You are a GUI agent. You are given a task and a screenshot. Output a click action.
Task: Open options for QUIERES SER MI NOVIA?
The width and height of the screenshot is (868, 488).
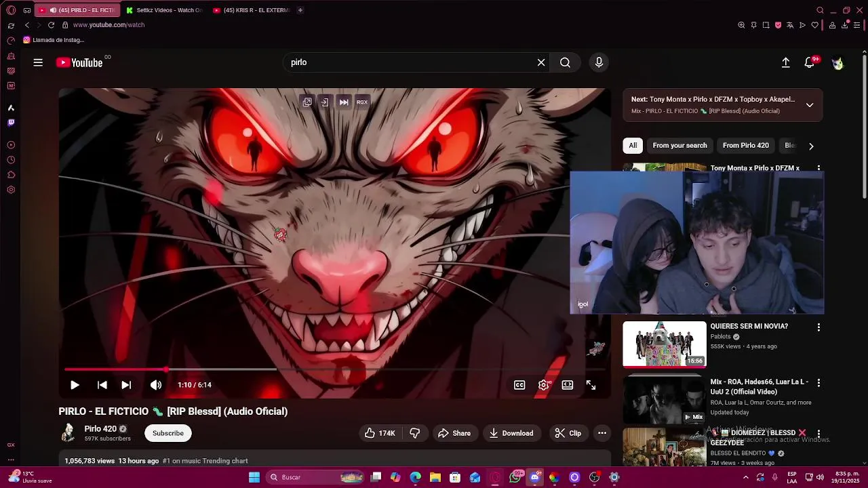818,327
